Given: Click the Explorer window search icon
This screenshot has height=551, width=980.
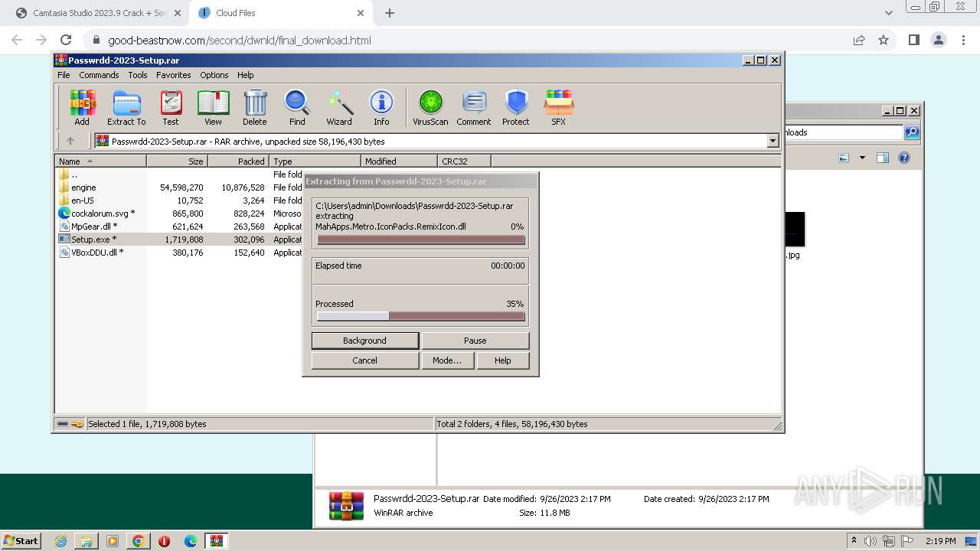Looking at the screenshot, I should pos(912,132).
